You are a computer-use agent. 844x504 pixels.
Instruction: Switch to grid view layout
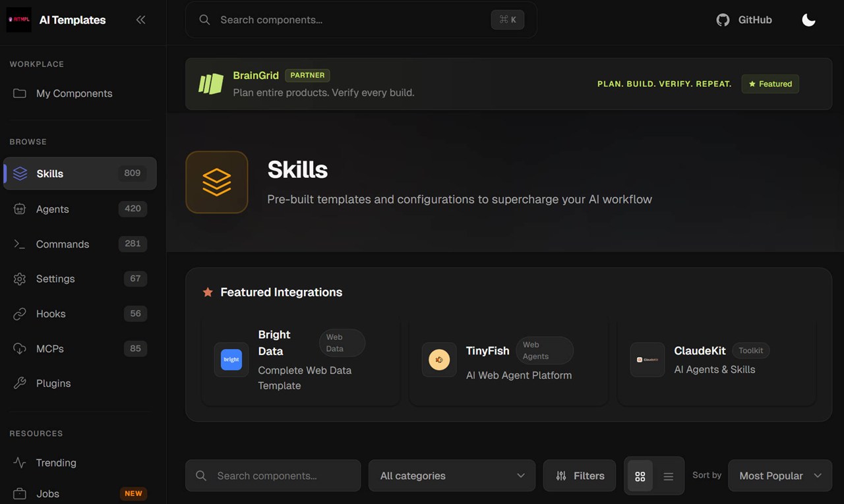point(640,476)
